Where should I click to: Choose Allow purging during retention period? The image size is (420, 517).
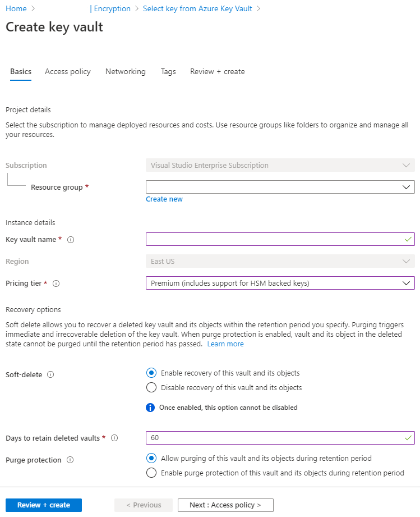(151, 458)
